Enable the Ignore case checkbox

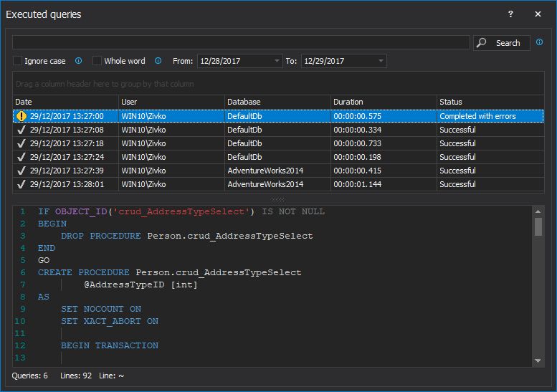point(18,61)
